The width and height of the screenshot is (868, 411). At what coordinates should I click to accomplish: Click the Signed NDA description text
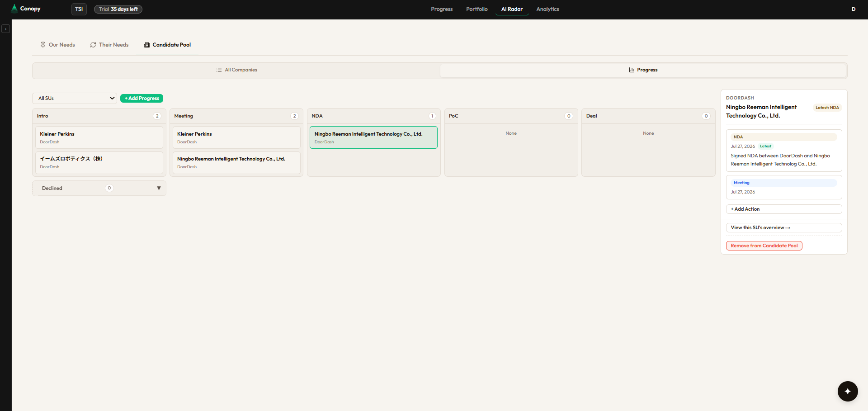coord(780,160)
